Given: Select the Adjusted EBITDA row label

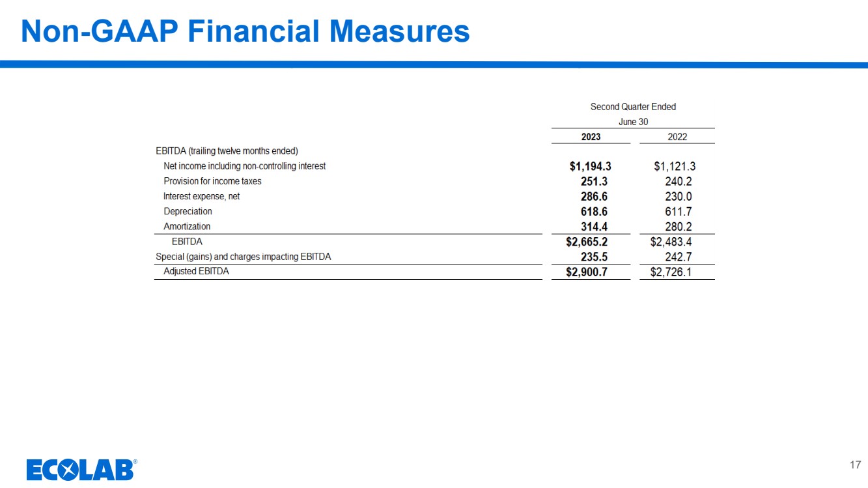Looking at the screenshot, I should [x=196, y=272].
